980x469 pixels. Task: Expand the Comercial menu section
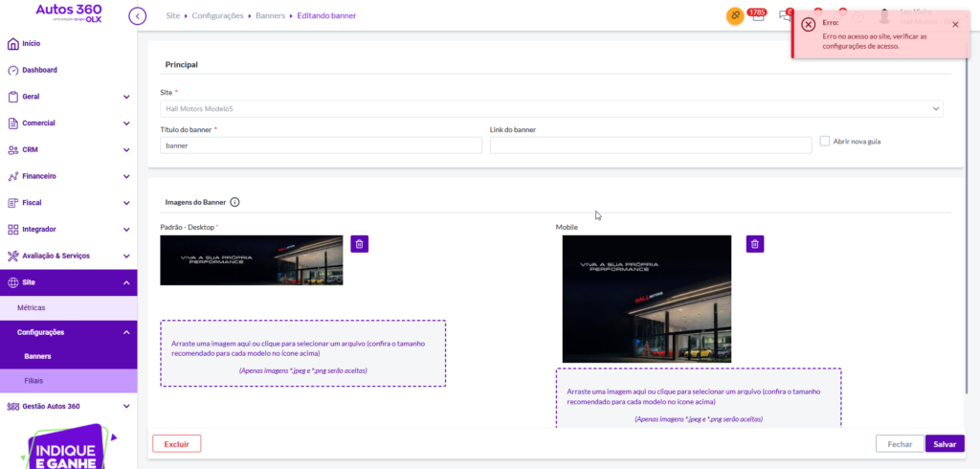click(67, 123)
